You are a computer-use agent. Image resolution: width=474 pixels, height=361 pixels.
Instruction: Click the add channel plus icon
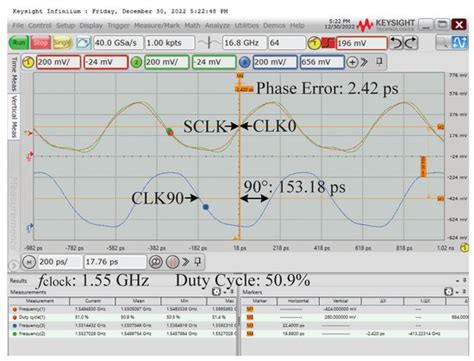pos(352,62)
